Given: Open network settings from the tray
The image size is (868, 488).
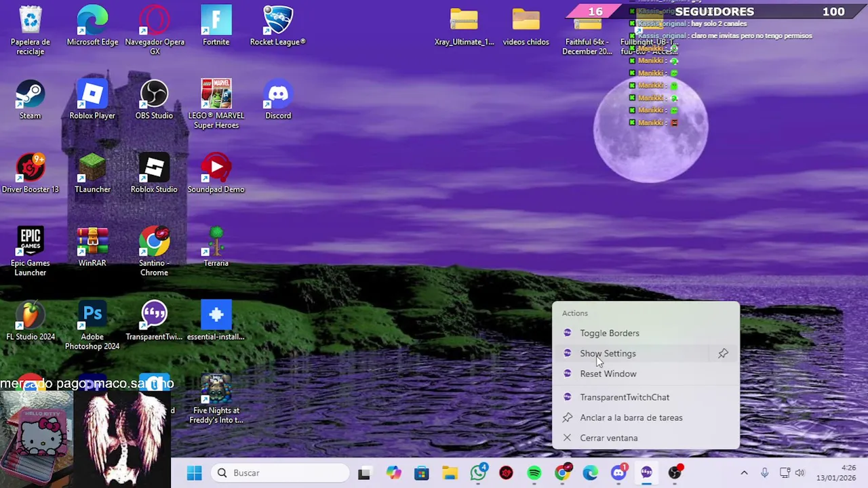Looking at the screenshot, I should [x=785, y=473].
